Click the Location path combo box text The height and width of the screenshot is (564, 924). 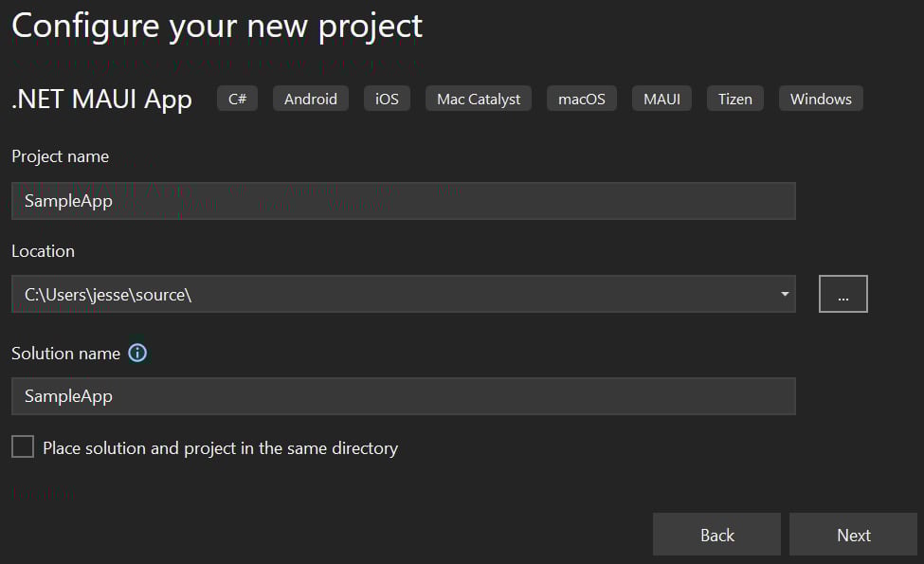(108, 295)
